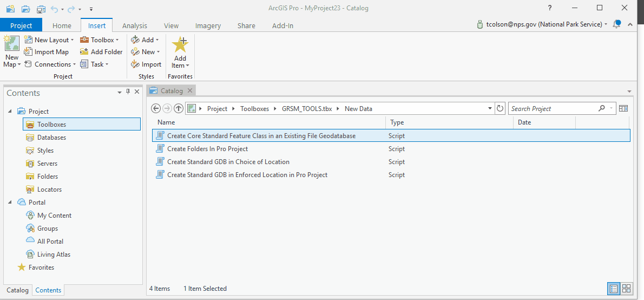
Task: Close the Catalog view tab
Action: click(190, 91)
